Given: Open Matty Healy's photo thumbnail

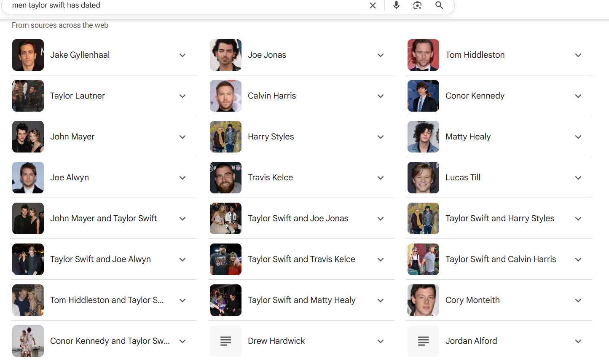Looking at the screenshot, I should click(423, 136).
